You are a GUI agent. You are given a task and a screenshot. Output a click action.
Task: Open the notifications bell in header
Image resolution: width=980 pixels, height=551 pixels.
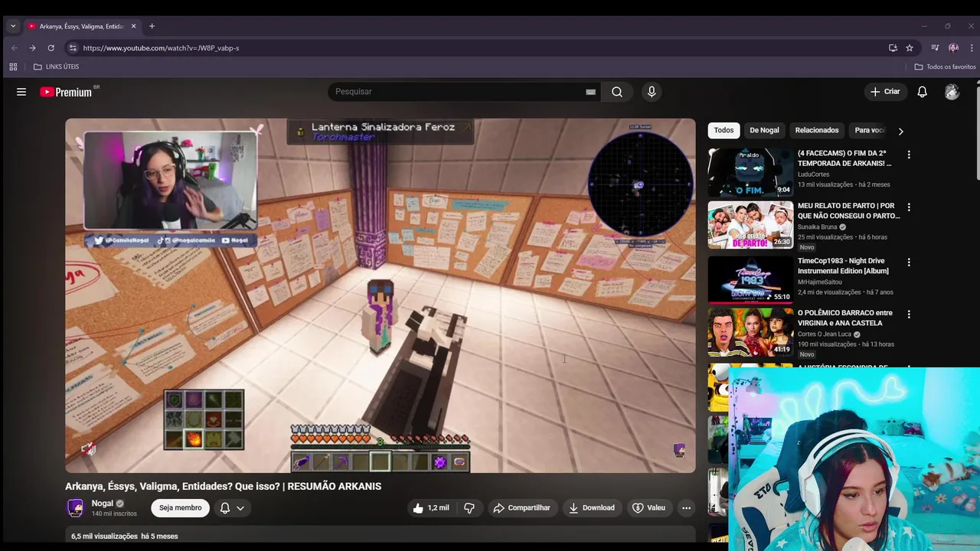(x=923, y=92)
